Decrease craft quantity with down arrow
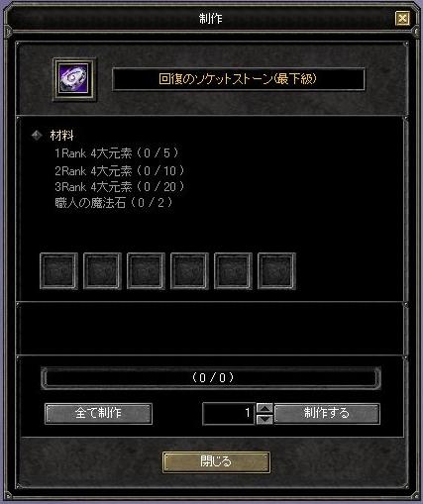This screenshot has width=423, height=504. (264, 419)
